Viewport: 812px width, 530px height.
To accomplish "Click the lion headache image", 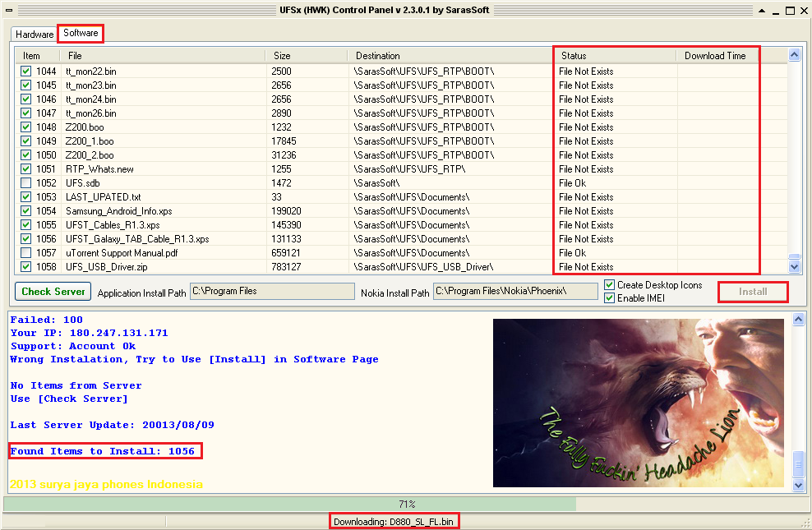I will pyautogui.click(x=638, y=403).
